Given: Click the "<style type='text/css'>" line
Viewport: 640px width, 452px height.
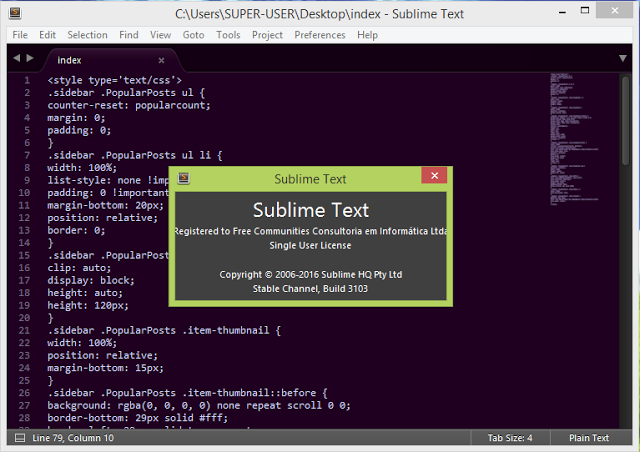Looking at the screenshot, I should [x=115, y=80].
